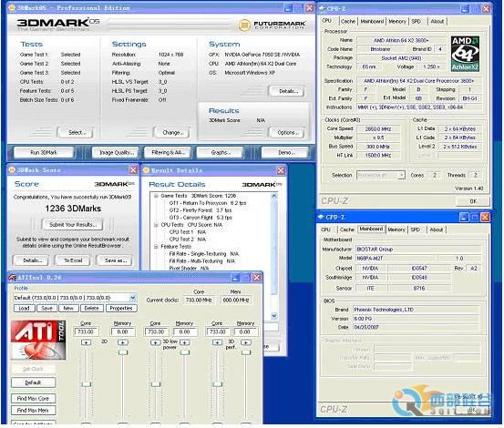Open system Details in 3DMark05
The width and height of the screenshot is (504, 428).
286,91
